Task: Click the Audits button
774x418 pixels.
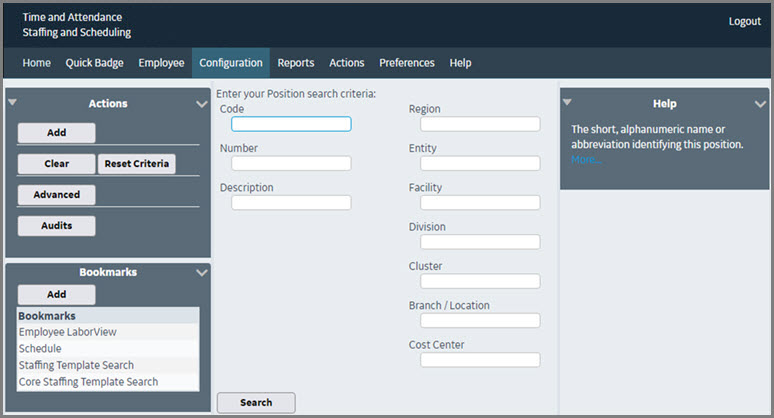Action: [x=57, y=226]
